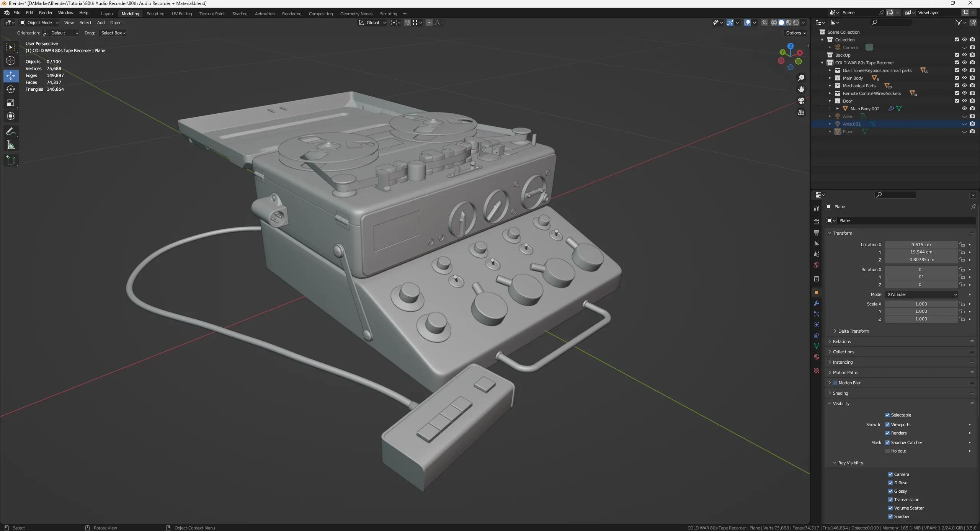Select the Scale tool in toolbar
This screenshot has height=531, width=980.
pos(11,103)
